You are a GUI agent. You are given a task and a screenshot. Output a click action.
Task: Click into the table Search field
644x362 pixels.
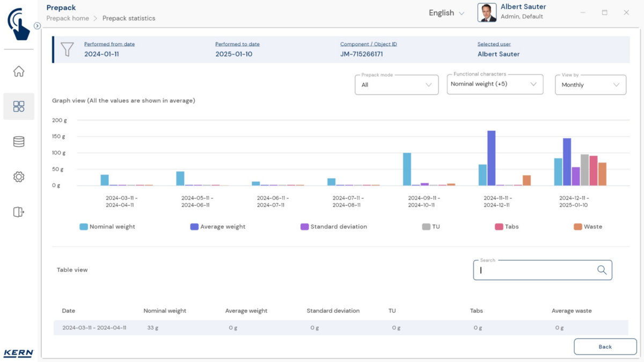(x=537, y=270)
